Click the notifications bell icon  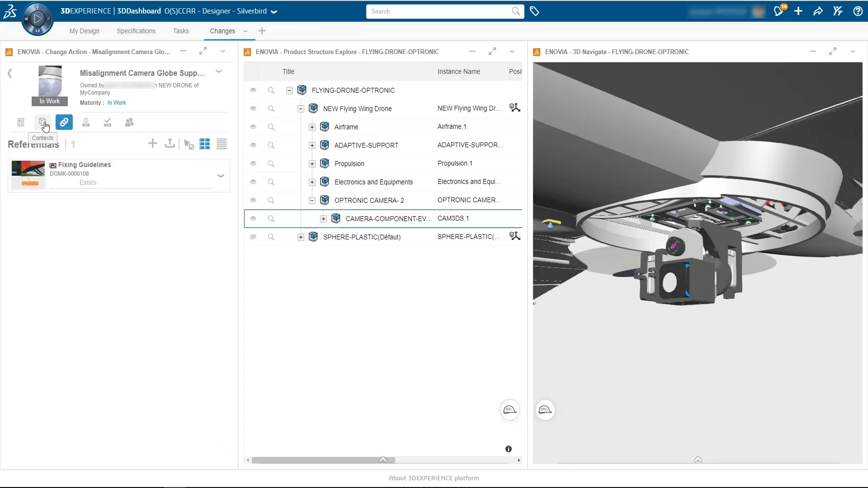click(x=779, y=11)
